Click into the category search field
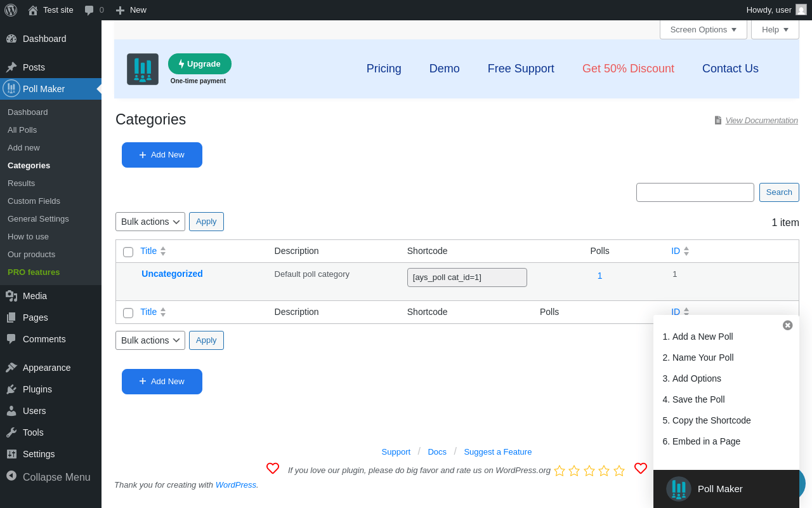This screenshot has width=812, height=508. [x=695, y=192]
